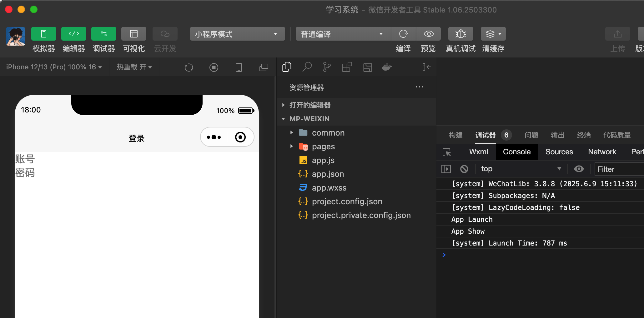Switch to the 代码质量 tab
The height and width of the screenshot is (318, 644).
617,135
